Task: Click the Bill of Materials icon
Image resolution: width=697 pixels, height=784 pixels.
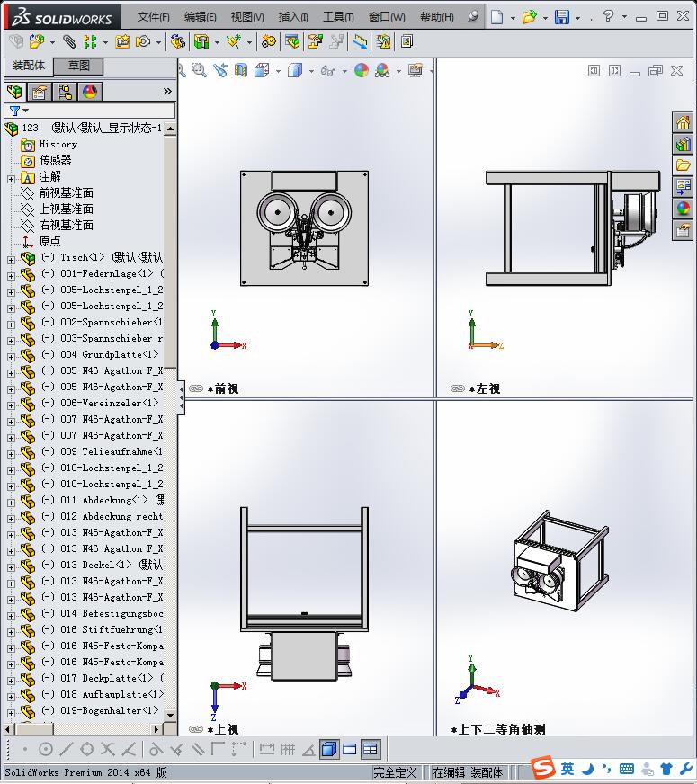Action: point(292,41)
